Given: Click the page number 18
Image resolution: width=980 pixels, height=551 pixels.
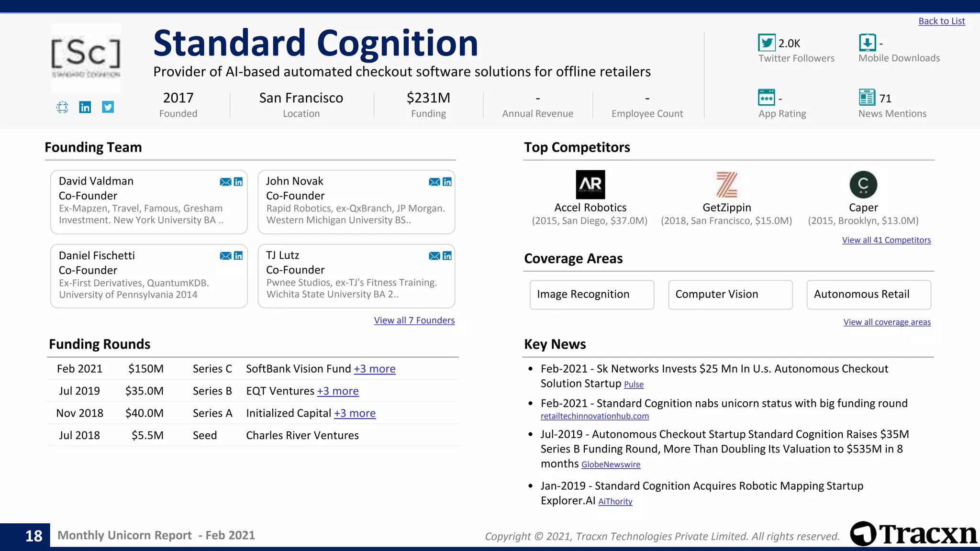Looking at the screenshot, I should pos(33,536).
